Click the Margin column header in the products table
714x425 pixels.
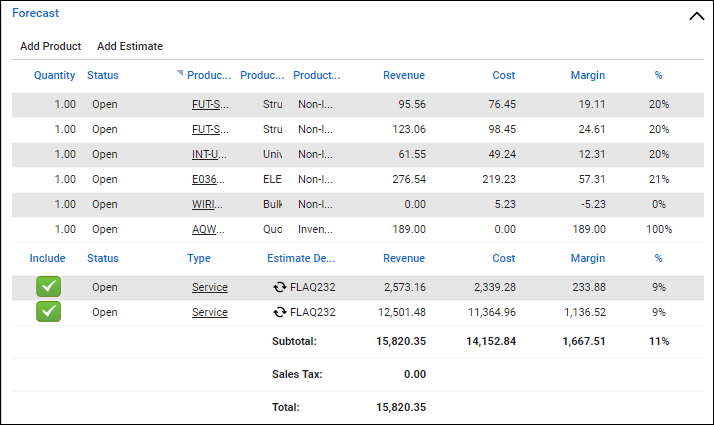pyautogui.click(x=586, y=75)
